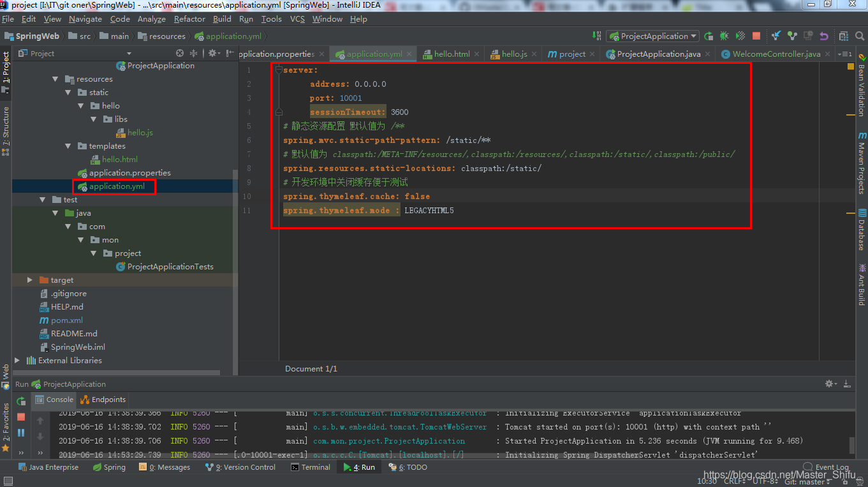Open the Refactor menu

[x=189, y=19]
